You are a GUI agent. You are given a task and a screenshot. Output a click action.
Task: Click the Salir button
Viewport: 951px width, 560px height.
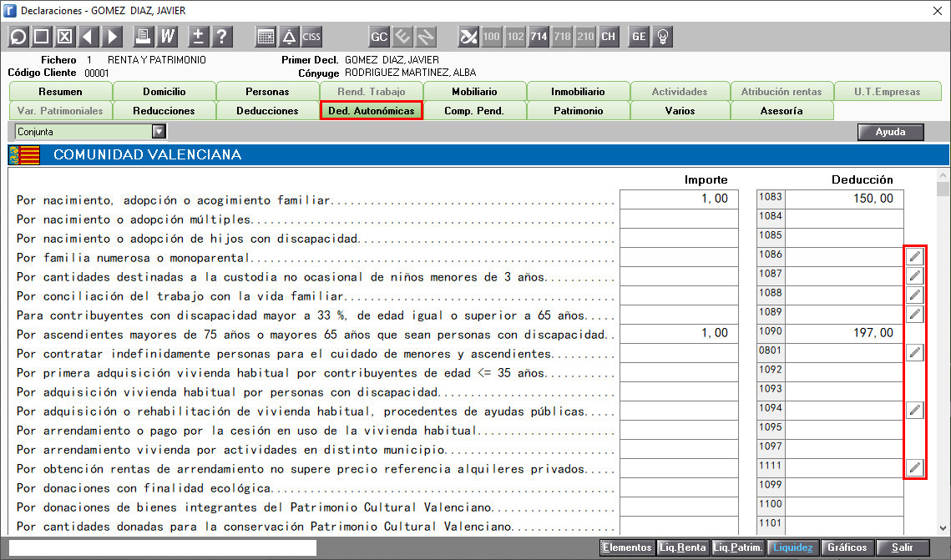pyautogui.click(x=903, y=547)
